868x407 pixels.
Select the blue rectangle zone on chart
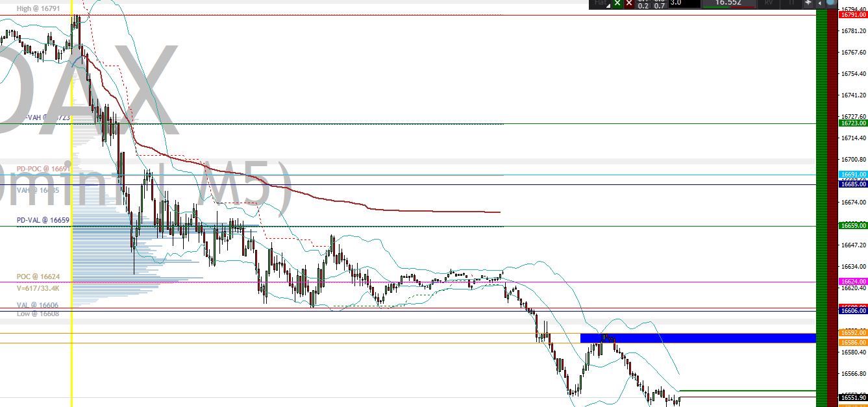point(698,337)
